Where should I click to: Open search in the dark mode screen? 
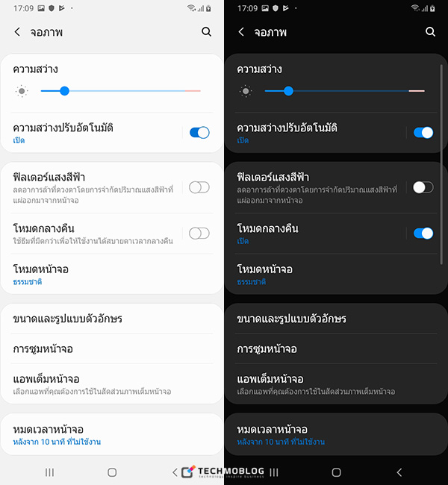(430, 32)
